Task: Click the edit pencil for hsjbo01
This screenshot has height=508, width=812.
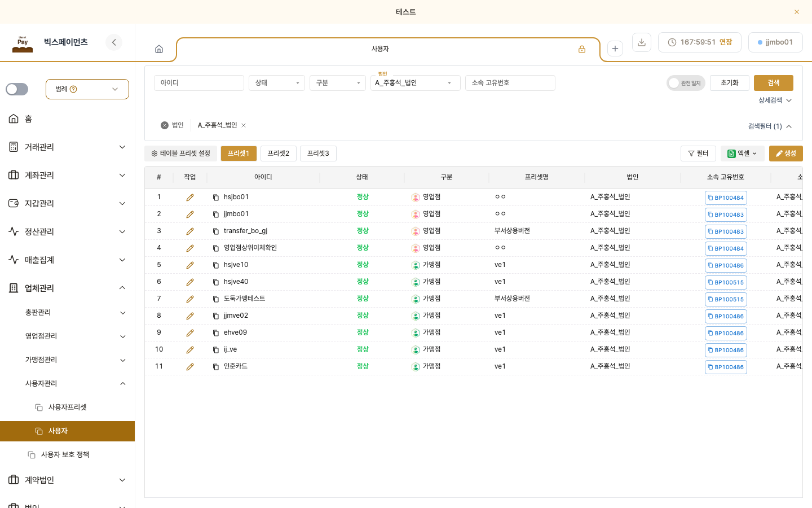Action: (x=190, y=198)
